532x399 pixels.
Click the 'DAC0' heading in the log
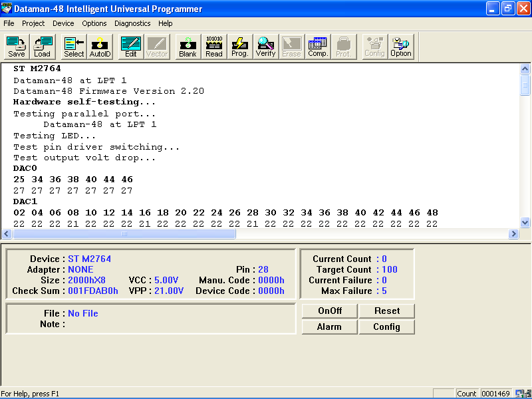tap(25, 168)
